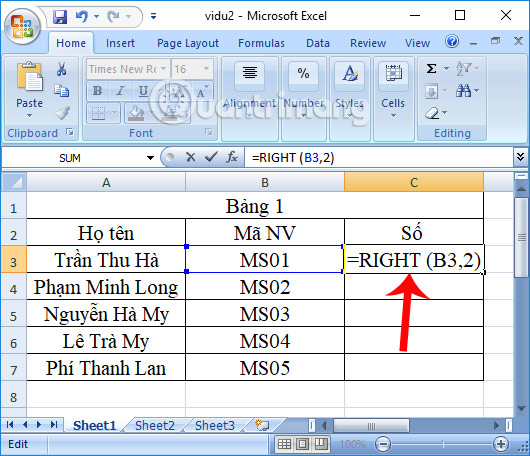Click the Paste clipboard icon
The image size is (530, 456).
click(29, 77)
